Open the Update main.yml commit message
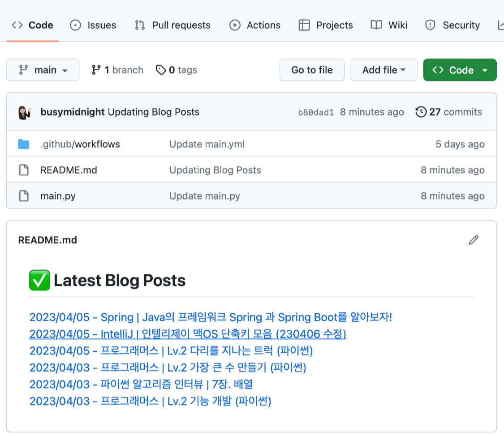This screenshot has height=436, width=504. pyautogui.click(x=207, y=144)
